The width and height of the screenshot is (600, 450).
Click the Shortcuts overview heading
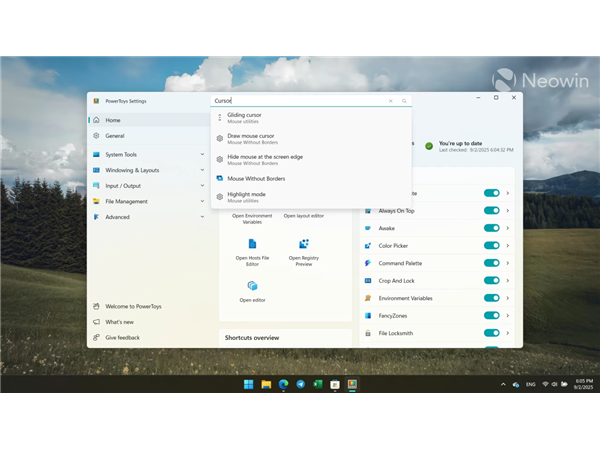click(x=252, y=338)
